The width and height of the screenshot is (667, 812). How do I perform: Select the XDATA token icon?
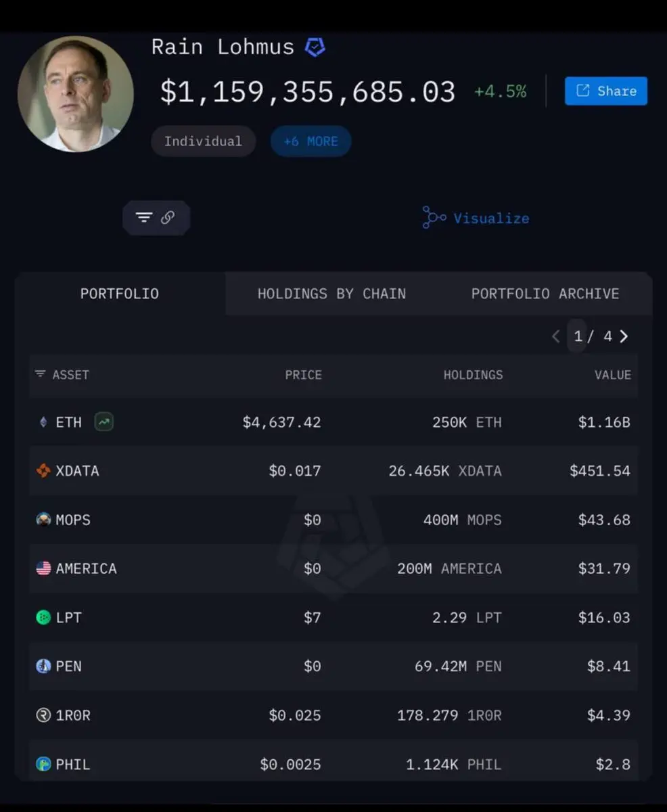[x=43, y=471]
